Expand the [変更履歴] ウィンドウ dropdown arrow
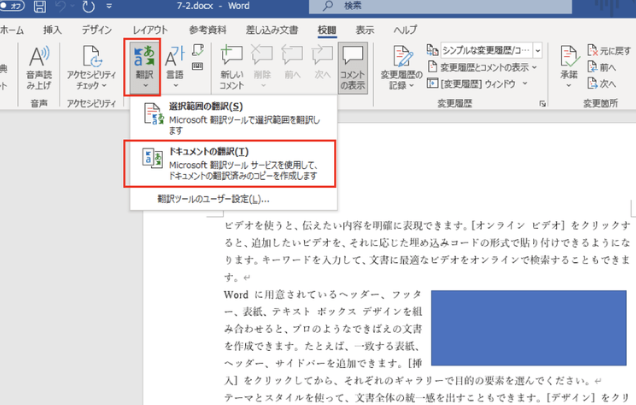The image size is (636, 405). pos(525,84)
